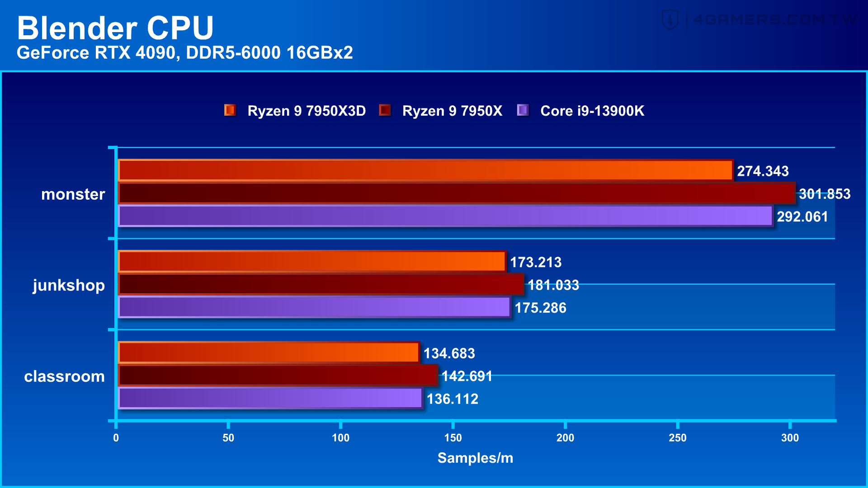This screenshot has height=488, width=868.
Task: Select the 'Ryzen 9 7950X' legend label
Action: coord(452,111)
